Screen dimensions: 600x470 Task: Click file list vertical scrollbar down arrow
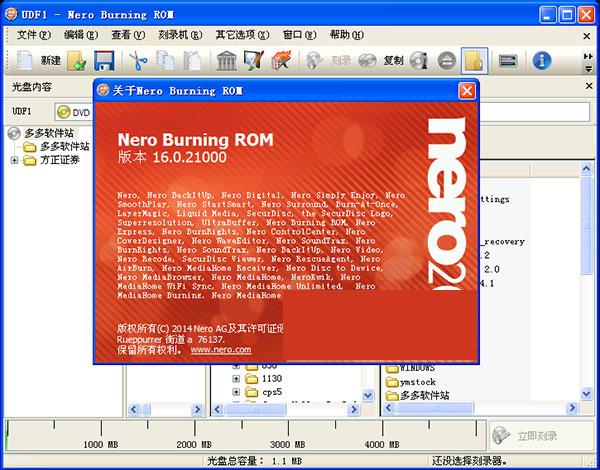[x=586, y=394]
